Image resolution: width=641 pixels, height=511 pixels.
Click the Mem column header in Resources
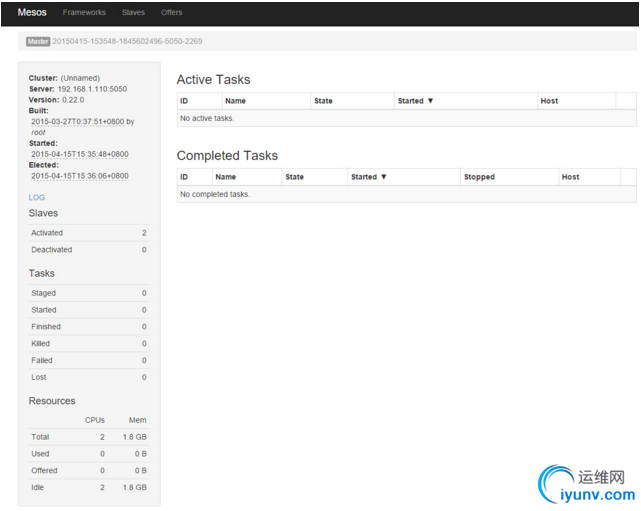[x=138, y=420]
